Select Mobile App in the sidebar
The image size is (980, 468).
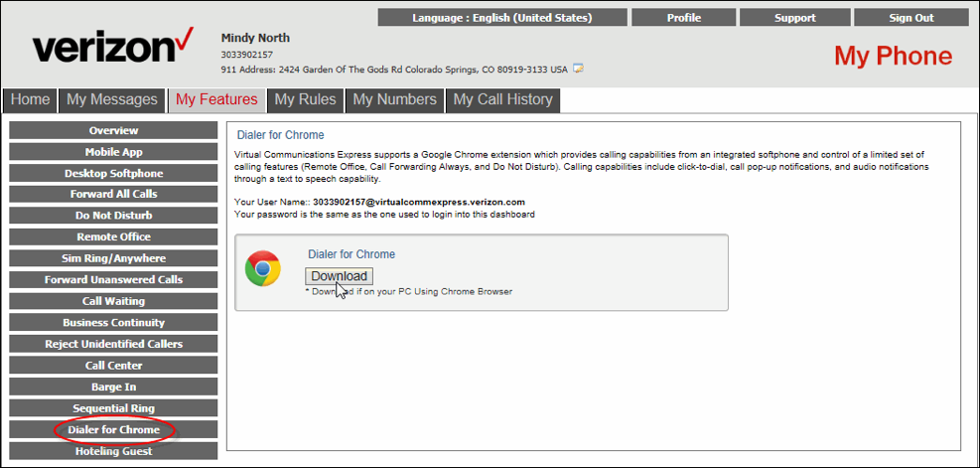click(x=113, y=152)
